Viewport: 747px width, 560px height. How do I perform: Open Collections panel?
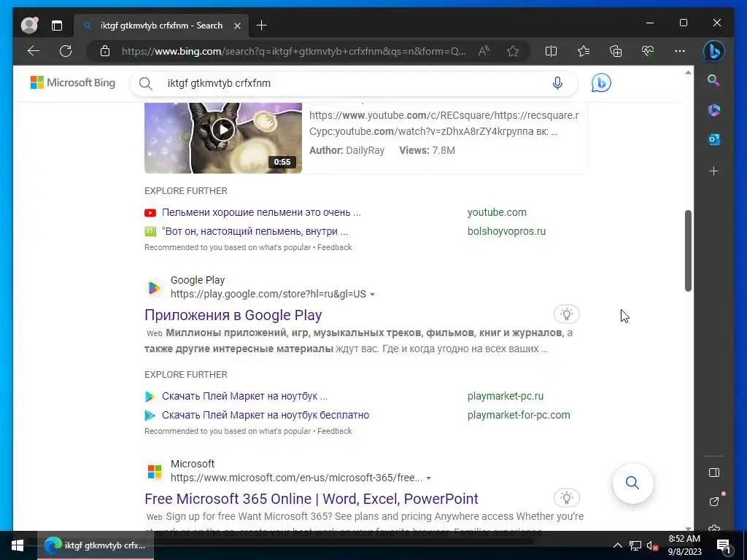pyautogui.click(x=616, y=51)
